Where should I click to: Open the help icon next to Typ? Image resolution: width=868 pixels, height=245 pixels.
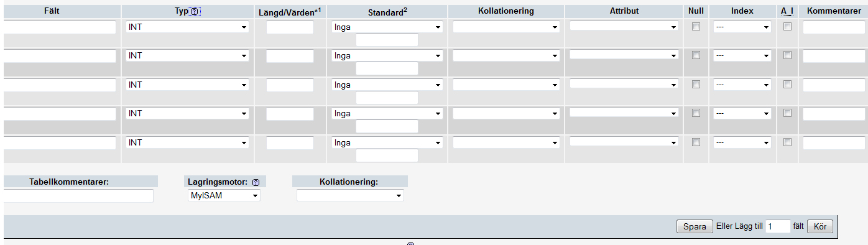coord(195,11)
